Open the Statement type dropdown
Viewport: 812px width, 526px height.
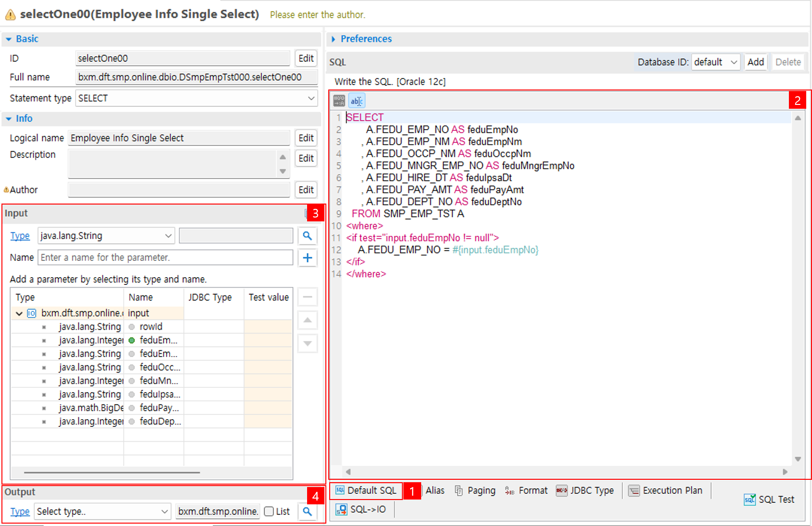pos(312,98)
